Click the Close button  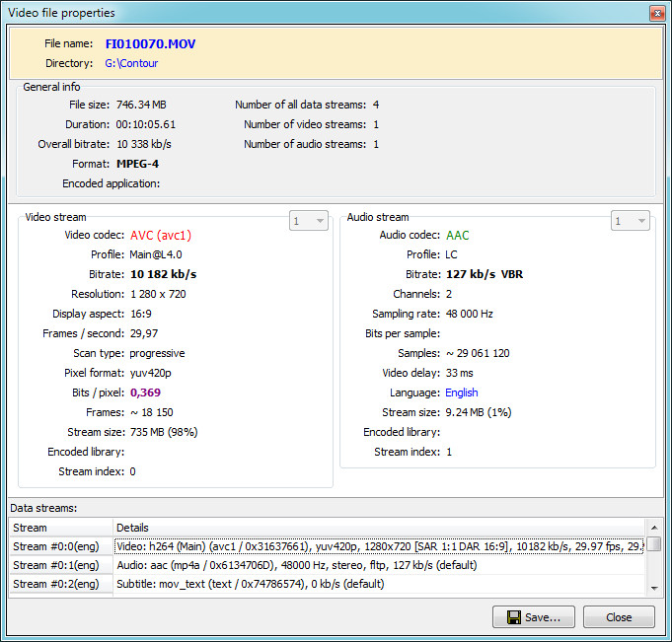click(x=619, y=616)
